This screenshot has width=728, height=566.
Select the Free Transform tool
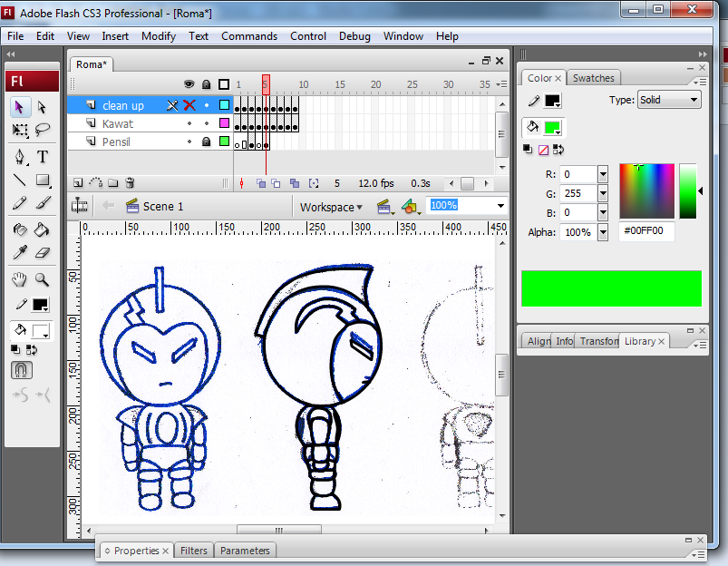pos(18,129)
